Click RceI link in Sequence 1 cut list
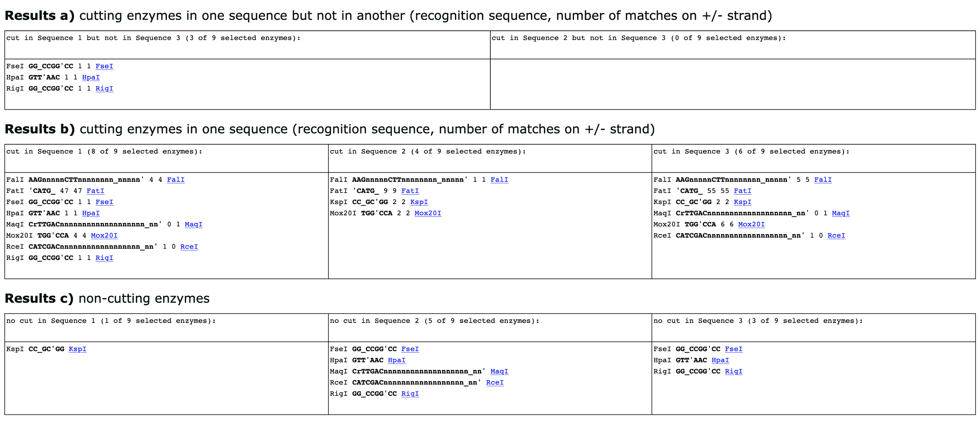 point(189,247)
